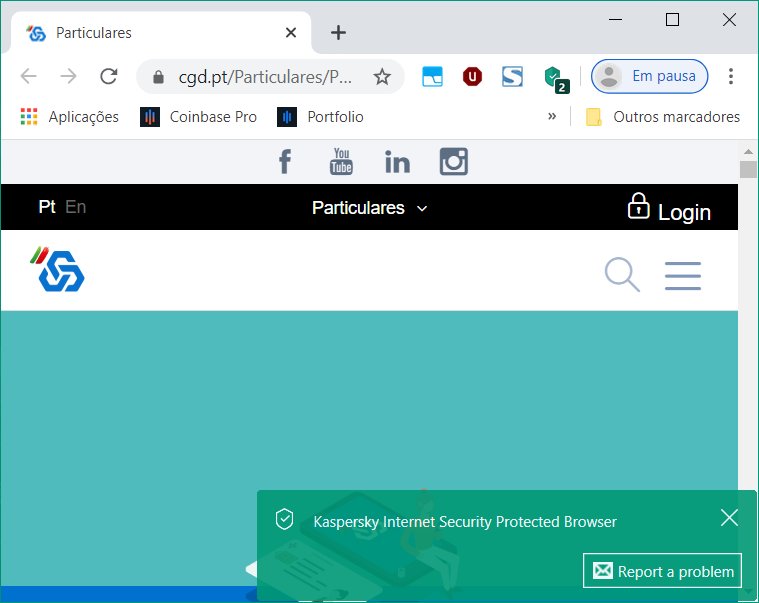Screen dimensions: 759x603
Task: Open Chrome three-dot menu
Action: click(731, 76)
